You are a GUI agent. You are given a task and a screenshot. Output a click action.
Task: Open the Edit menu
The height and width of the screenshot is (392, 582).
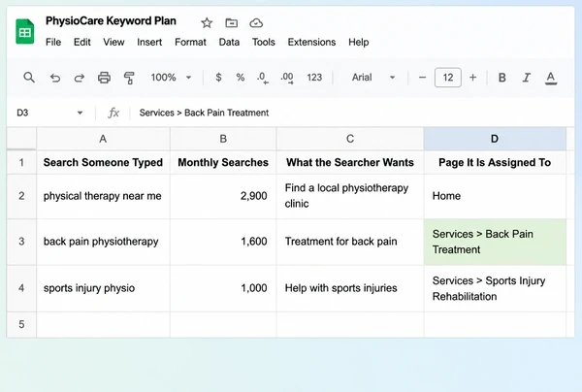pos(82,42)
